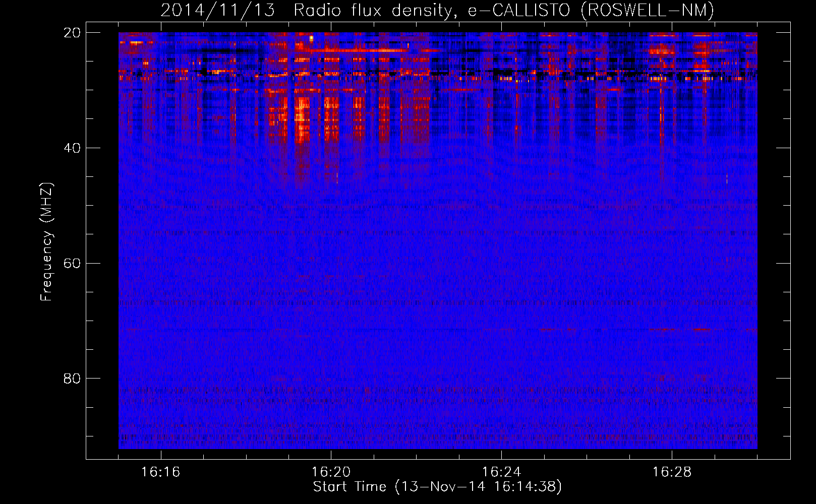
Task: Click the 40 frequency tick label
Action: click(x=72, y=148)
